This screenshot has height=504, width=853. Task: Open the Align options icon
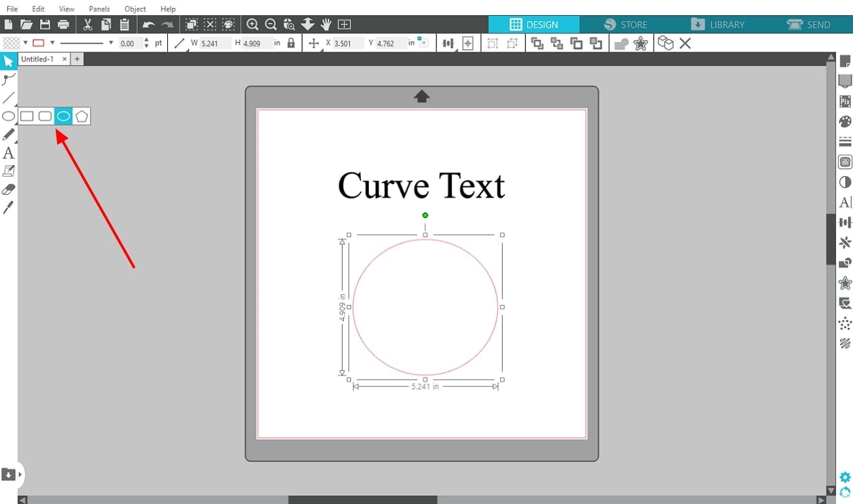pos(449,43)
